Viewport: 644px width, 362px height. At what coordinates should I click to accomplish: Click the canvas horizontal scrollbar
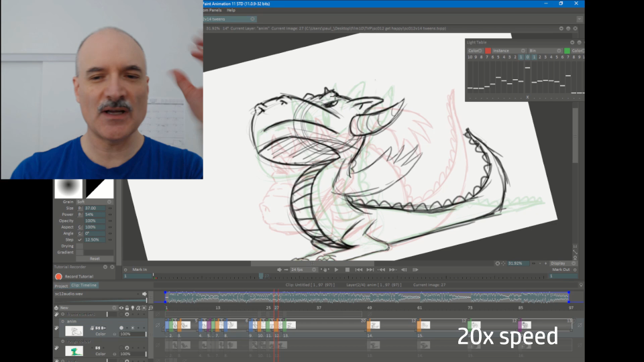pyautogui.click(x=312, y=263)
